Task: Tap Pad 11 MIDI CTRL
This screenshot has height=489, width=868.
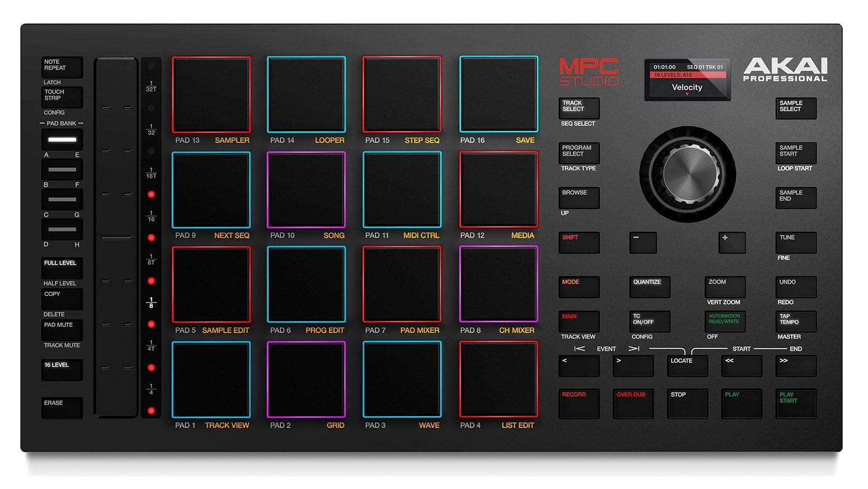Action: click(x=401, y=190)
